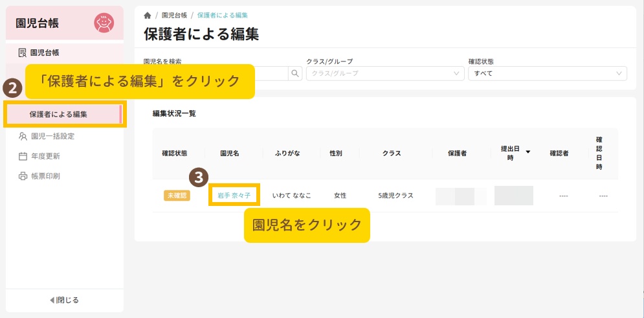Click child name link 岩手 奈々子
Viewport: 644px width, 318px height.
click(234, 195)
